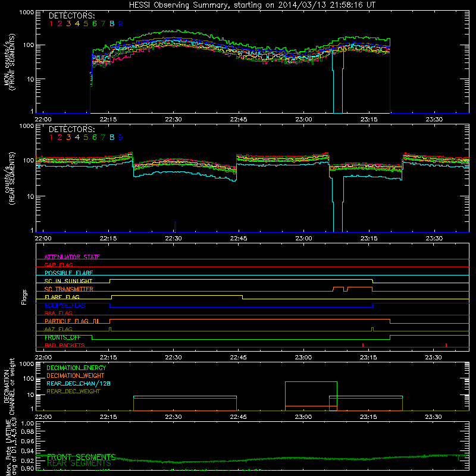Click the BAD_PACKETS red tick near 23:33

click(446, 345)
